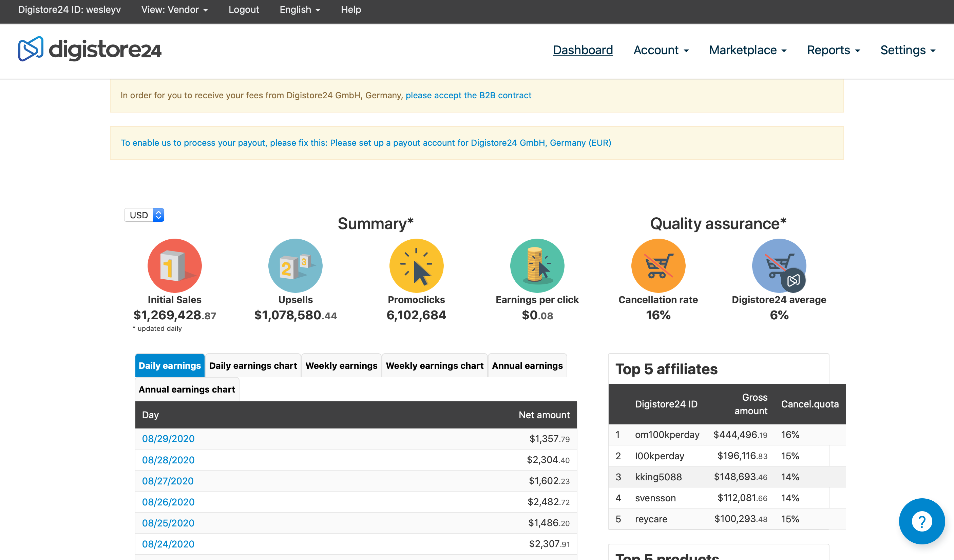
Task: Click the Upsells icon
Action: click(295, 266)
